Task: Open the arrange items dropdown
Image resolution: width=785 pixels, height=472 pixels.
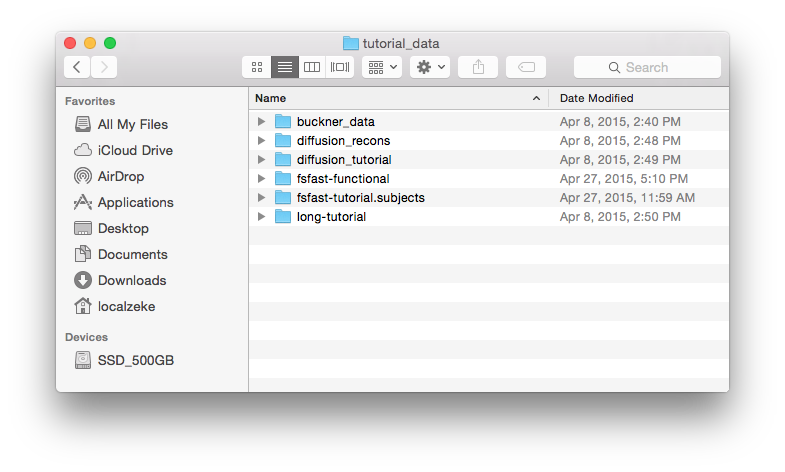Action: click(x=382, y=67)
